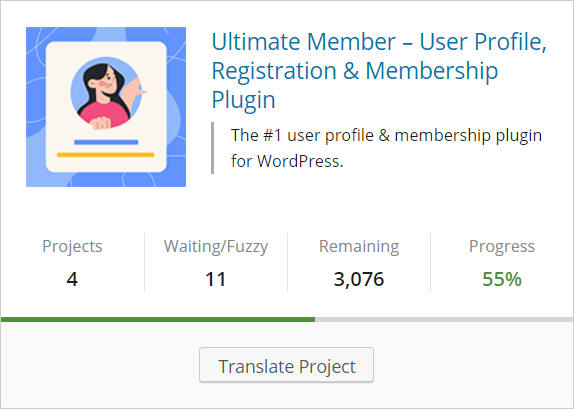Viewport: 574px width, 409px height.
Task: Click the short blue line in plugin icon
Action: [x=106, y=142]
